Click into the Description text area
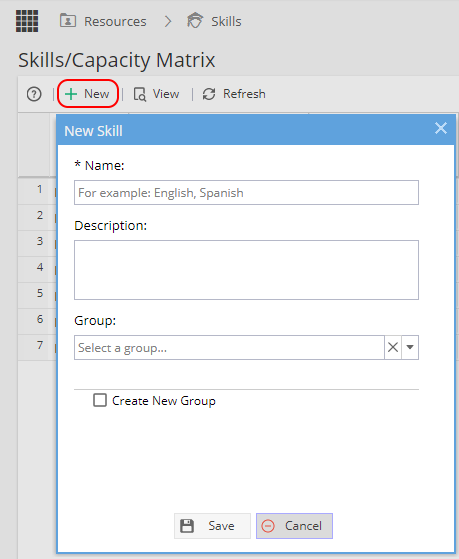Screen dimensions: 459x559 point(246,270)
